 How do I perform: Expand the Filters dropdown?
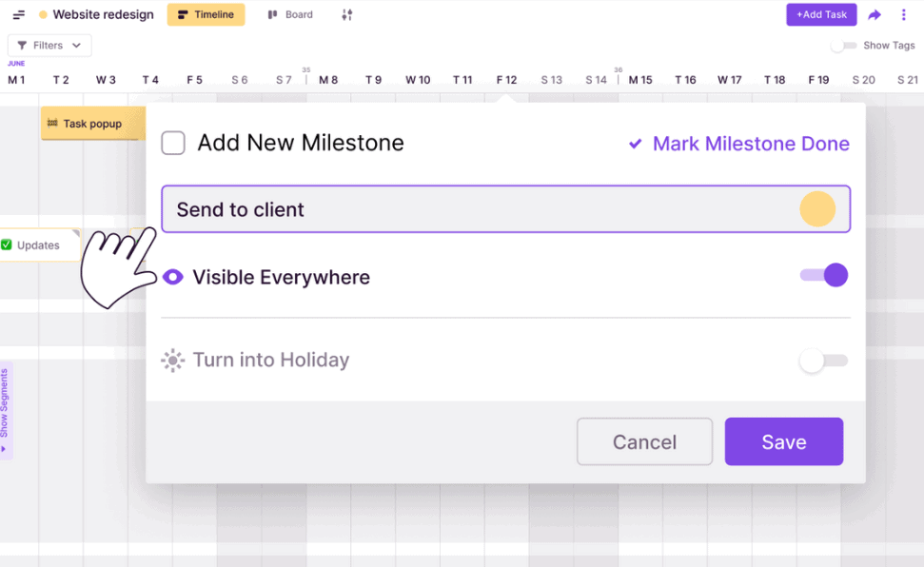pyautogui.click(x=49, y=46)
